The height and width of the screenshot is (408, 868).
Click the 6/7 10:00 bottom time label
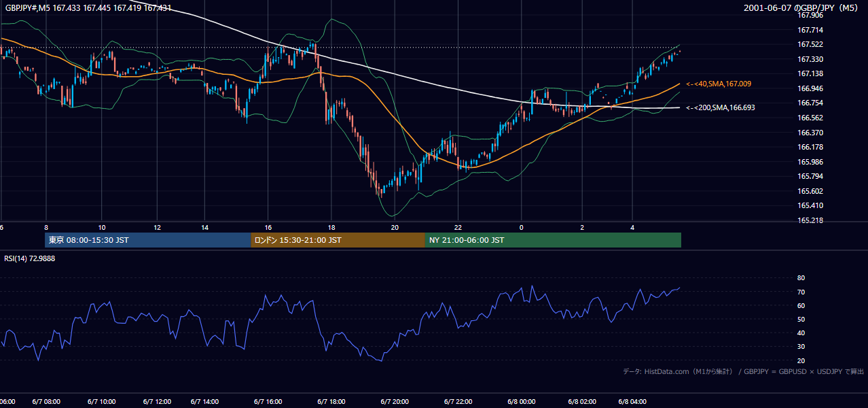tap(101, 402)
